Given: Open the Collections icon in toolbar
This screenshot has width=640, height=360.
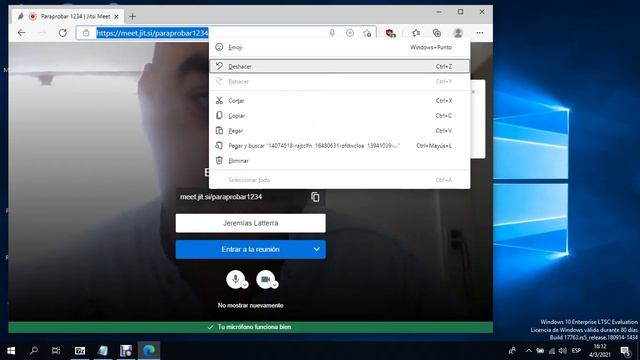Looking at the screenshot, I should [x=437, y=33].
